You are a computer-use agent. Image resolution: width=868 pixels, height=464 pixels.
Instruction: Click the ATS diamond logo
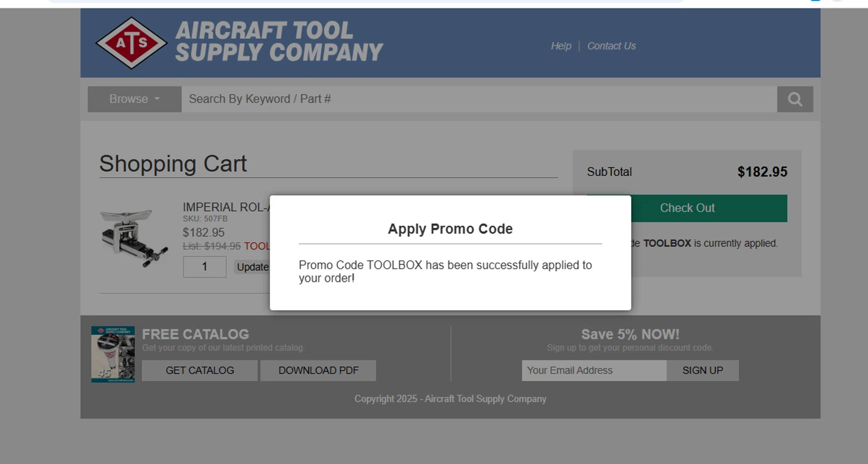[131, 43]
